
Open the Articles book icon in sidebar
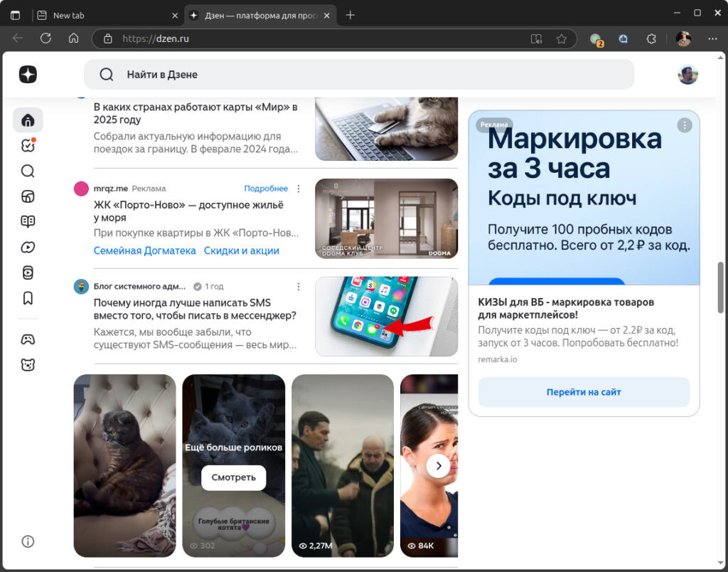tap(28, 221)
